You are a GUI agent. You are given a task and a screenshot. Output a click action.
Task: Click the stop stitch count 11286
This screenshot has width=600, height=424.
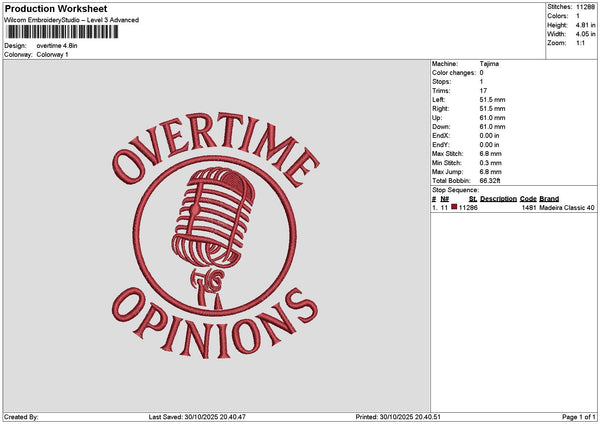pos(468,208)
